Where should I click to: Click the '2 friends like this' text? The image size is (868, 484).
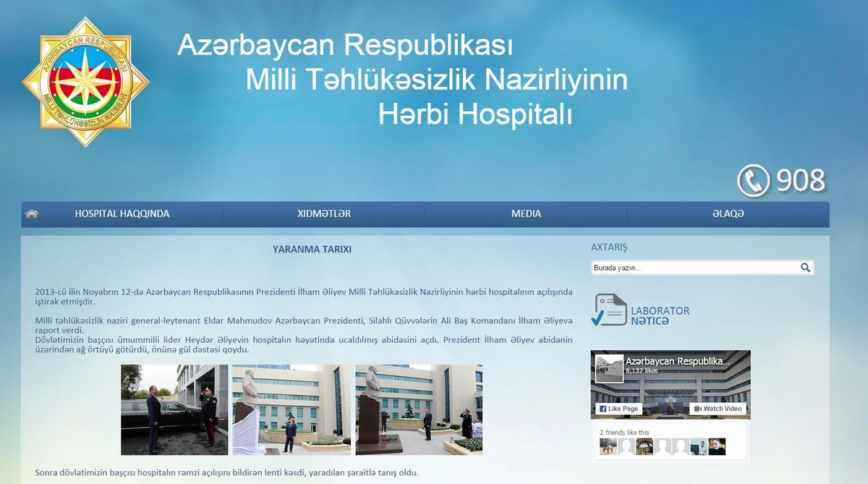point(624,433)
